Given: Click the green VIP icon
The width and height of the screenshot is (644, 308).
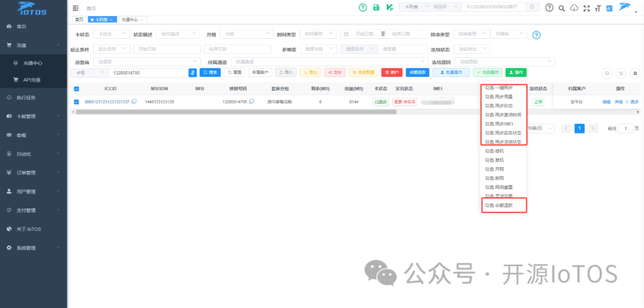Looking at the screenshot, I should pos(389,7).
